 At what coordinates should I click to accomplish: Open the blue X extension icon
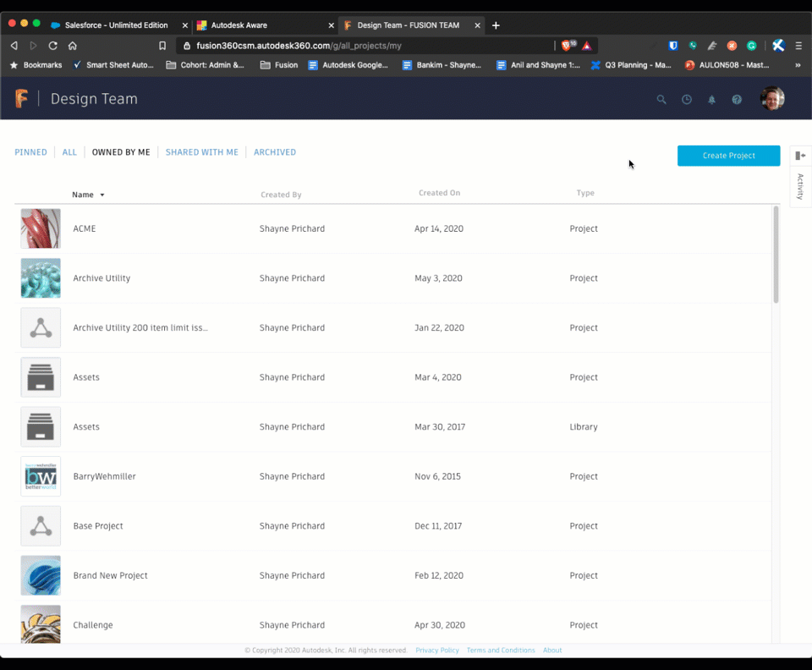pyautogui.click(x=778, y=46)
